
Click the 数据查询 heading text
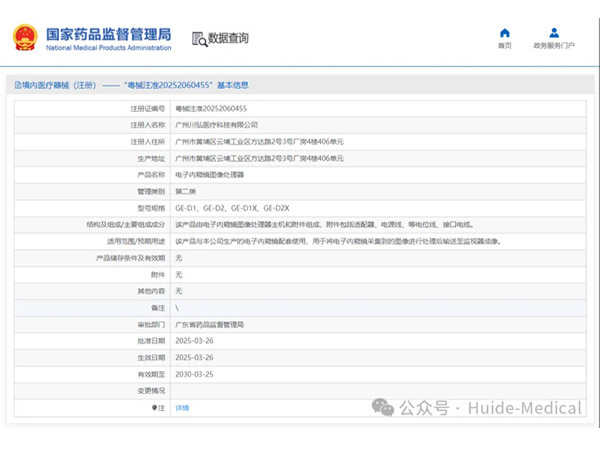(228, 39)
